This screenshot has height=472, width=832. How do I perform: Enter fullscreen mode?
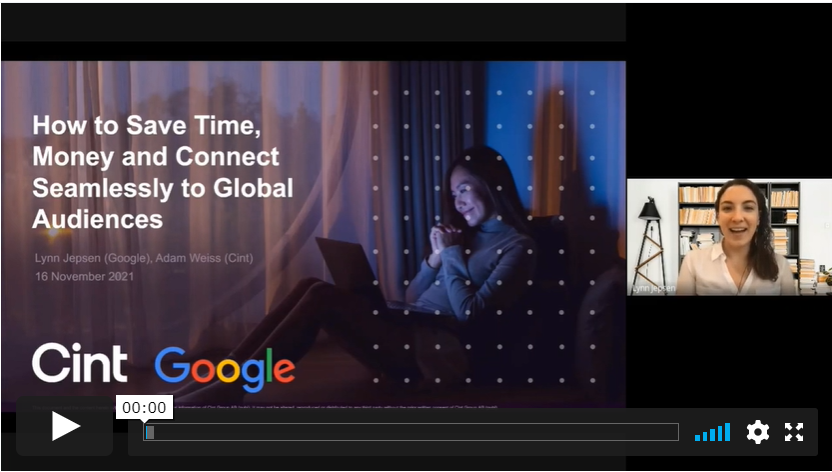point(794,432)
